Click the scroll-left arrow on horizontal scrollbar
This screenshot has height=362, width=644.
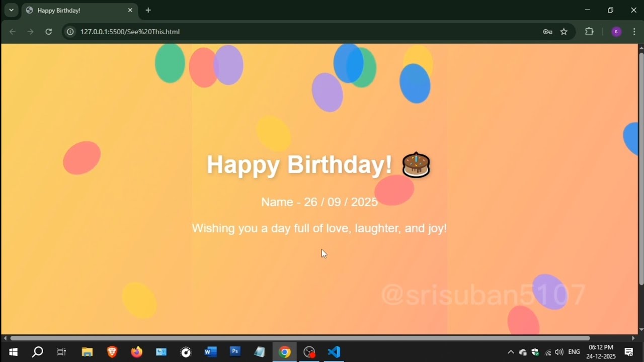click(5, 338)
